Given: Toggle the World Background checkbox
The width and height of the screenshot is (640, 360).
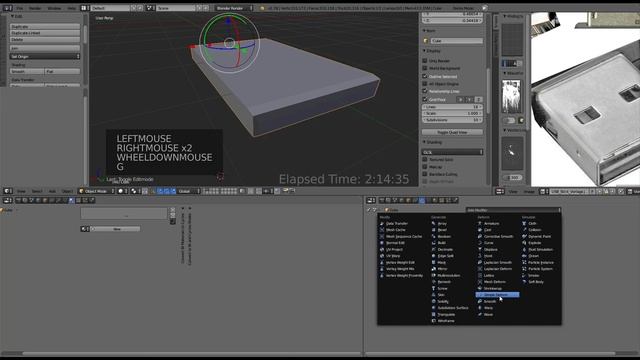Looking at the screenshot, I should click(425, 68).
